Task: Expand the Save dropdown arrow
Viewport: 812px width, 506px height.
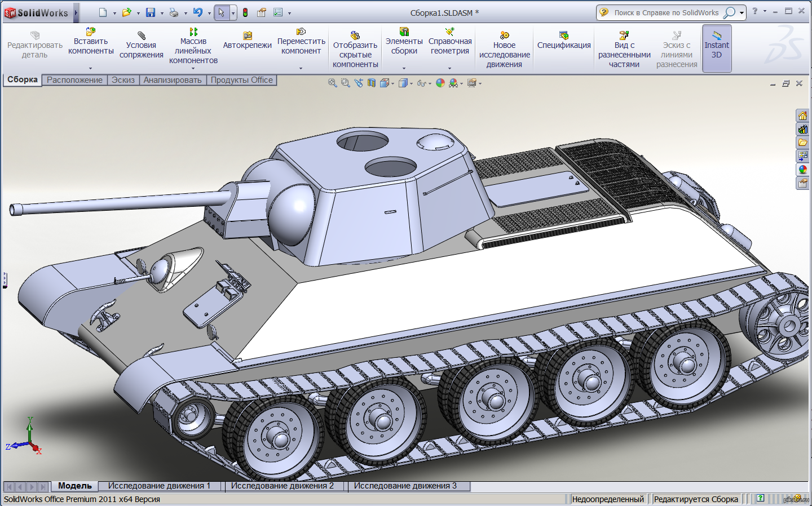Action: pos(162,13)
